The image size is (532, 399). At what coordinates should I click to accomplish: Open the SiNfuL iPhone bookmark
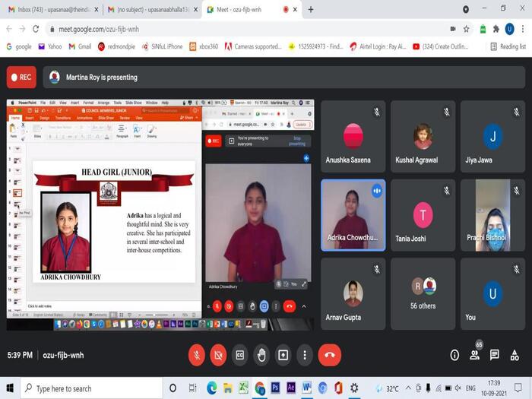(162, 46)
